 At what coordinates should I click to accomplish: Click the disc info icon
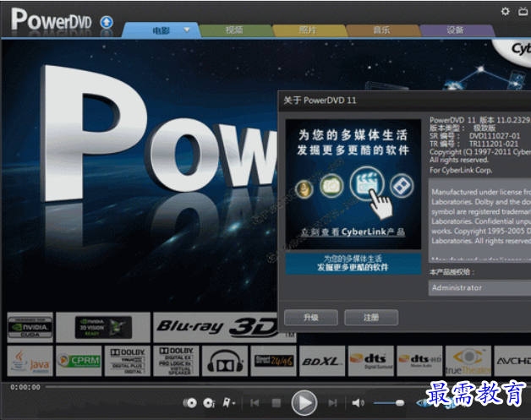[209, 403]
